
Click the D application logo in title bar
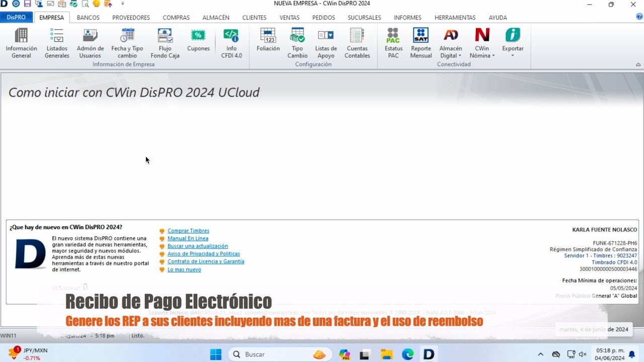[x=4, y=4]
